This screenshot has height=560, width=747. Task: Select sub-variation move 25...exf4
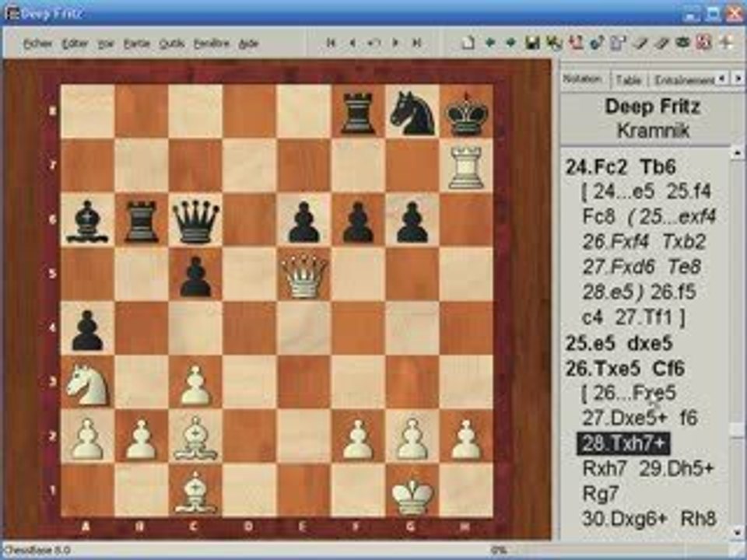(x=678, y=217)
